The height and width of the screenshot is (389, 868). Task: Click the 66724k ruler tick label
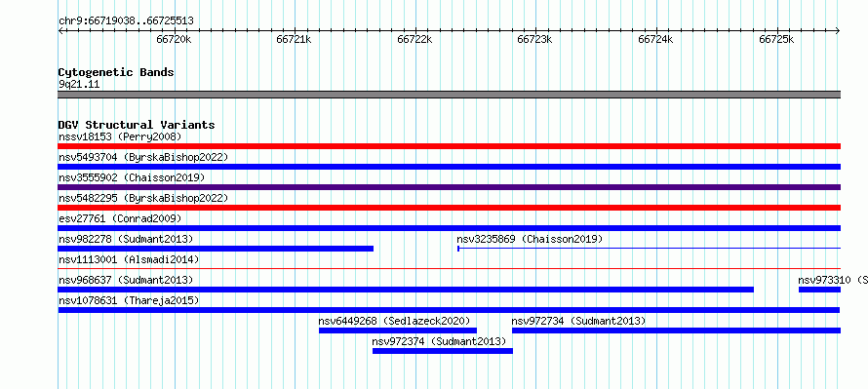[x=656, y=39]
